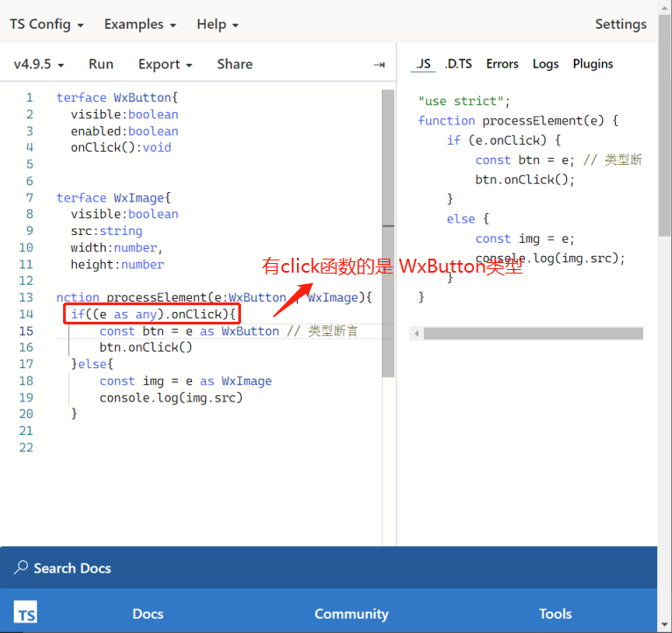Click 'const img = e as WxImage' line

click(x=186, y=381)
